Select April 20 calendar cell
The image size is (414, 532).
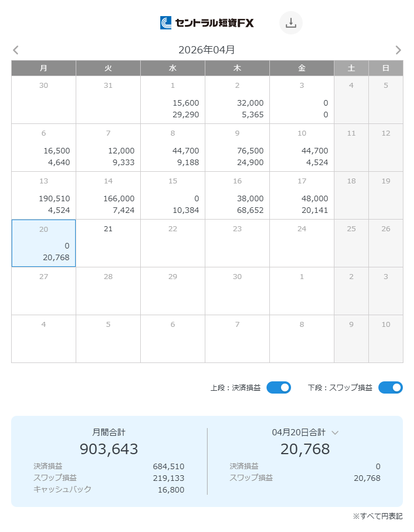44,243
